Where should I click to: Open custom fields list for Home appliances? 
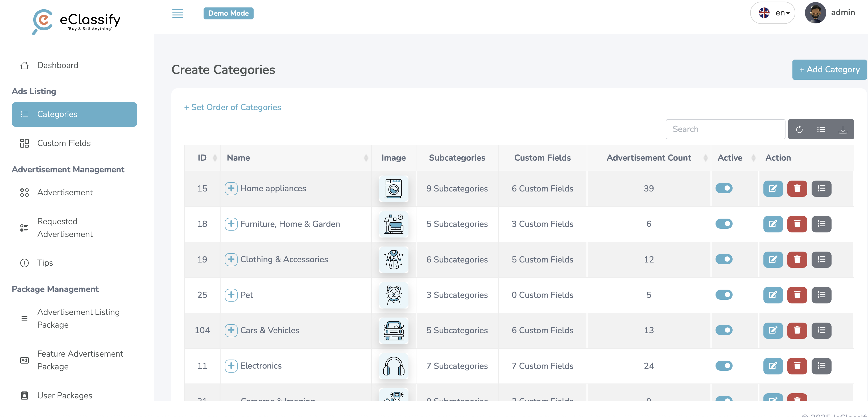coord(821,188)
